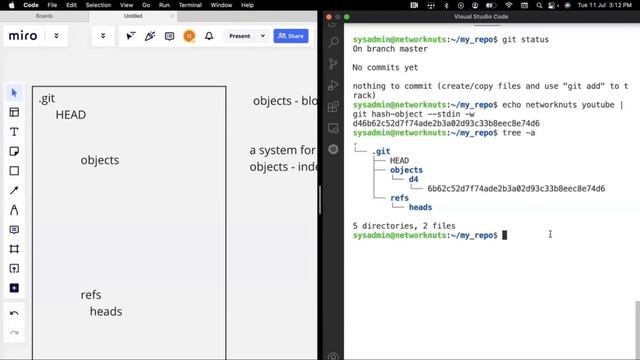Image resolution: width=640 pixels, height=360 pixels.
Task: Open the Apple menu
Action: coord(11,5)
